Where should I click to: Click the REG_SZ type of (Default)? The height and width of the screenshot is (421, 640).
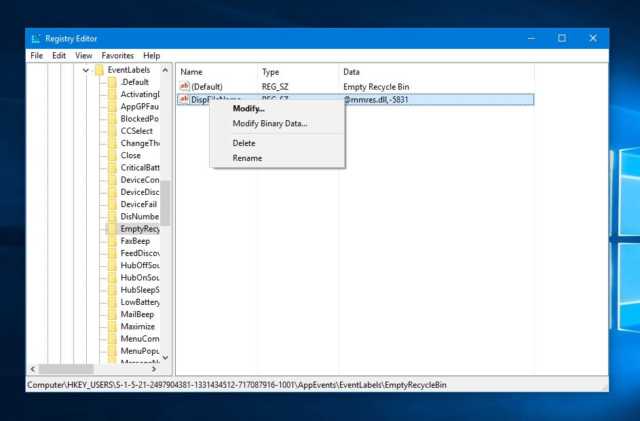pyautogui.click(x=275, y=87)
